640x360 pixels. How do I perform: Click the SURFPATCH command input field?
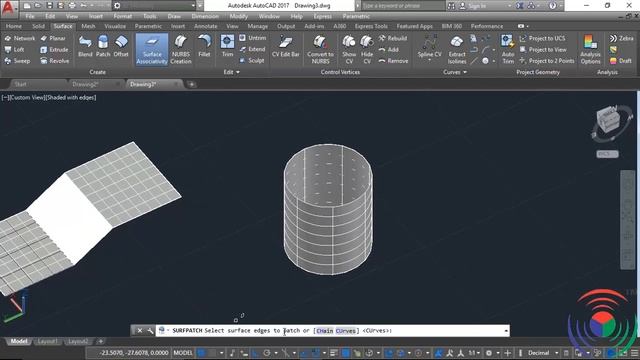pyautogui.click(x=333, y=331)
